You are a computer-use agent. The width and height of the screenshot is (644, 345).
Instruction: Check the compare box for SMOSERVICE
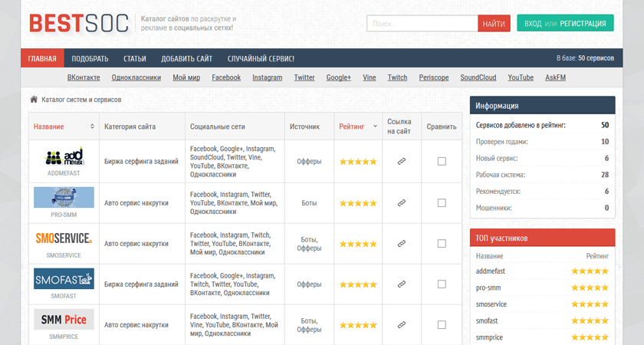(442, 244)
